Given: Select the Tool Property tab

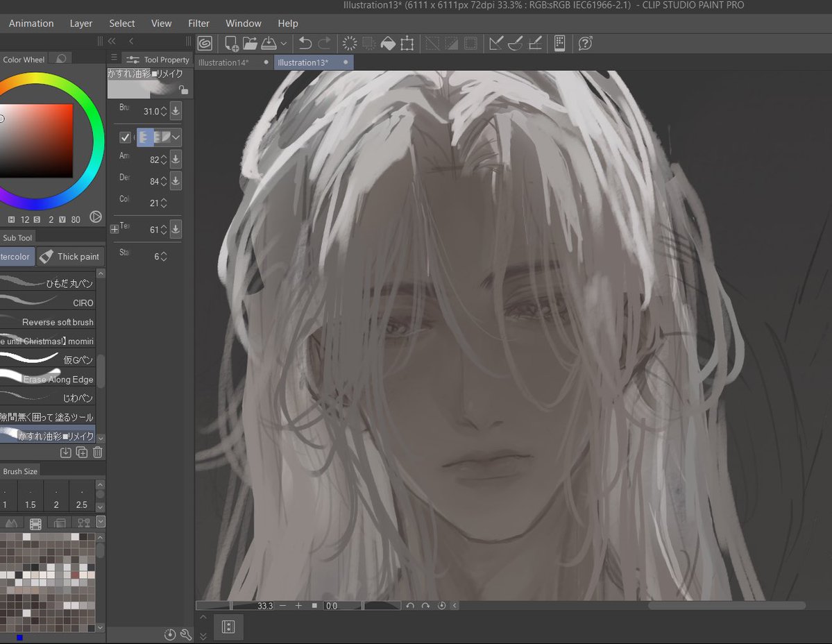Looking at the screenshot, I should tap(158, 60).
